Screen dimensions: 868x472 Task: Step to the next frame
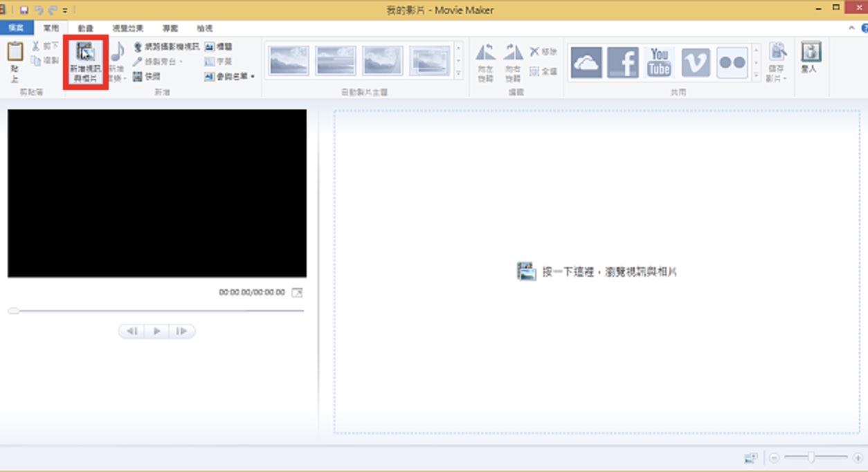coord(182,332)
